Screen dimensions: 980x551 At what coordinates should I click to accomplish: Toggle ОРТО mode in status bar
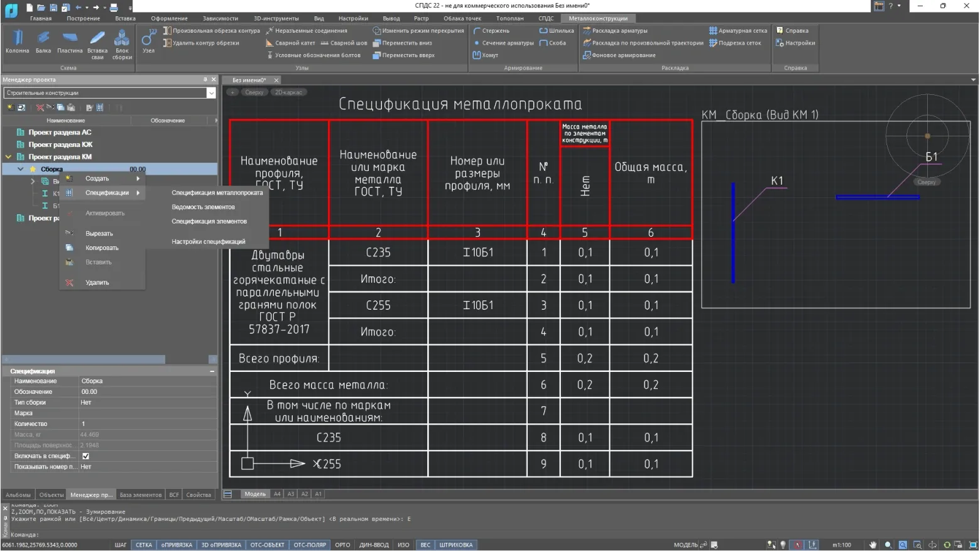342,545
